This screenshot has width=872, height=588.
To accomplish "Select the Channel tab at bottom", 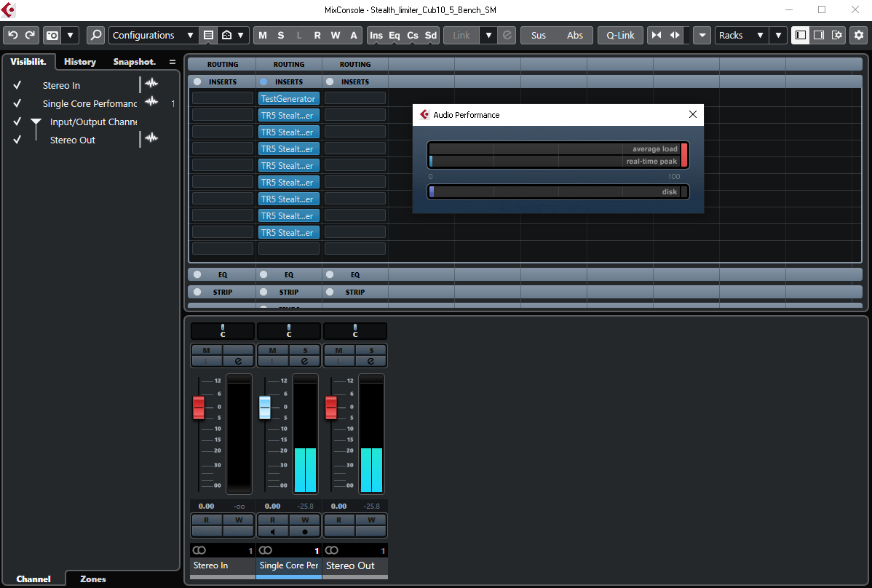I will (x=33, y=579).
